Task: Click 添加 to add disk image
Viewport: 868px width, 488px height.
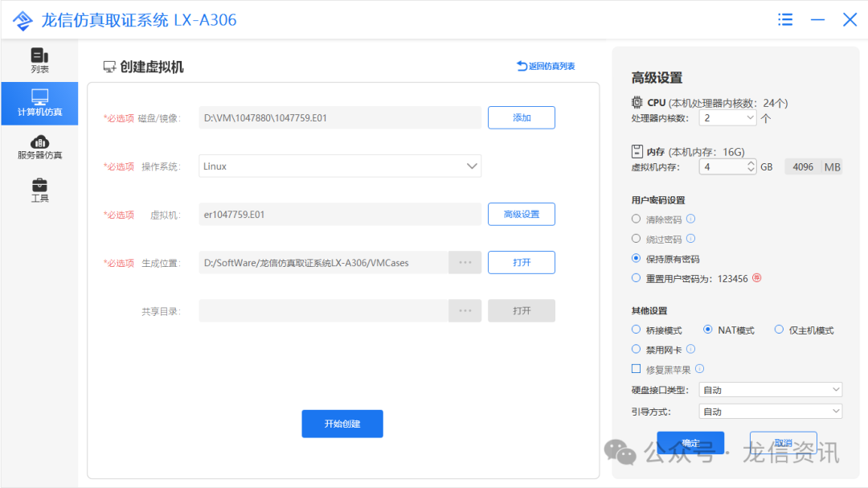Action: [522, 117]
